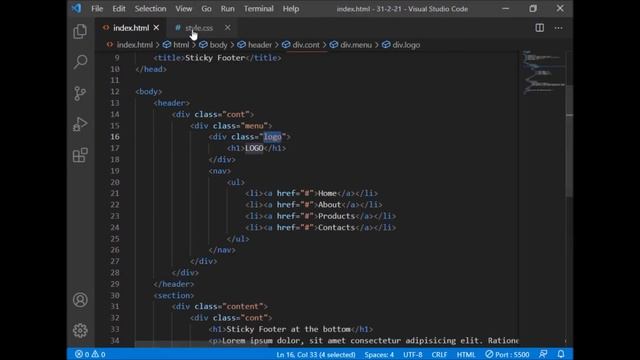Viewport: 640px width, 360px height.
Task: Click the minimap code overview
Action: pos(543,73)
